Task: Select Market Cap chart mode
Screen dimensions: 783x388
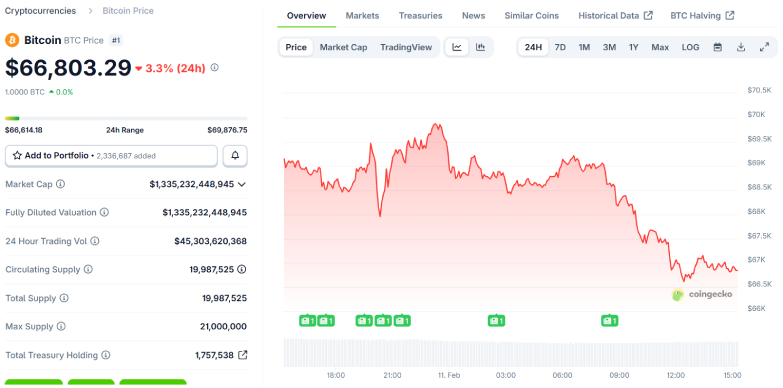Action: [344, 47]
